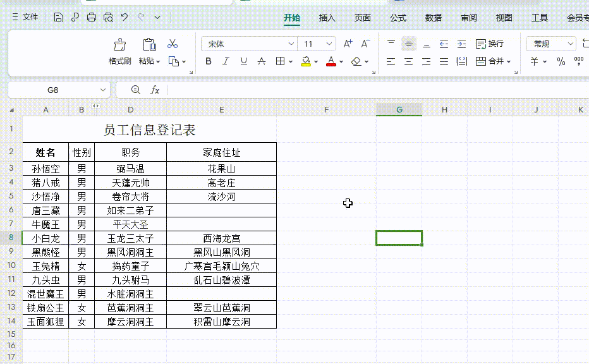
Task: Click the Copy icon
Action: tap(174, 61)
